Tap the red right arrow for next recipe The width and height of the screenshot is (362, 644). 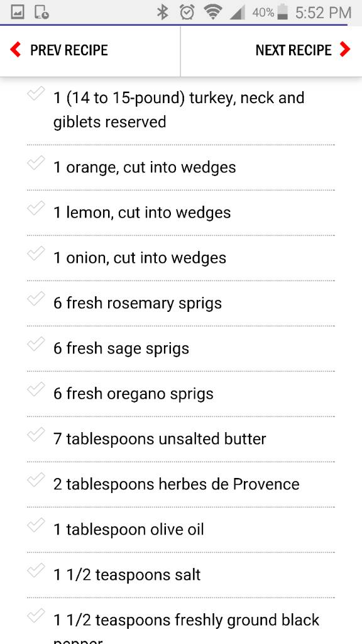coord(345,50)
